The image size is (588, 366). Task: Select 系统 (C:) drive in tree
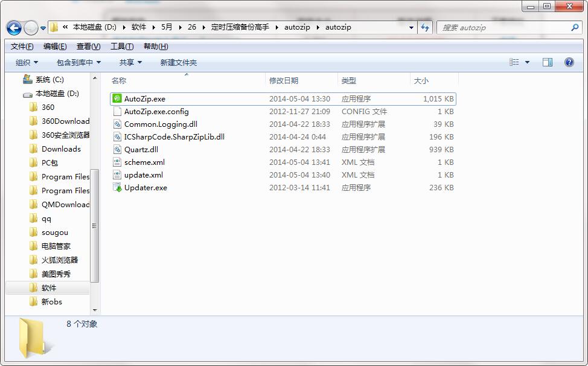(43, 80)
